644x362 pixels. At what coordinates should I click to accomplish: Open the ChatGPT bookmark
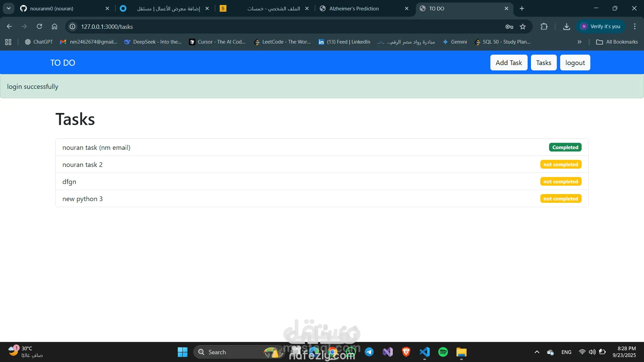pos(39,42)
